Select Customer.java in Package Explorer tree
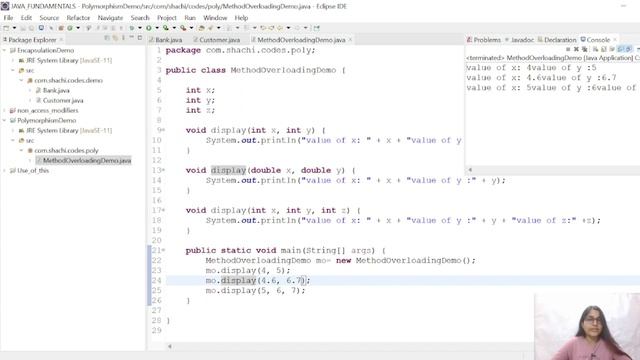The height and width of the screenshot is (360, 640). [x=60, y=100]
